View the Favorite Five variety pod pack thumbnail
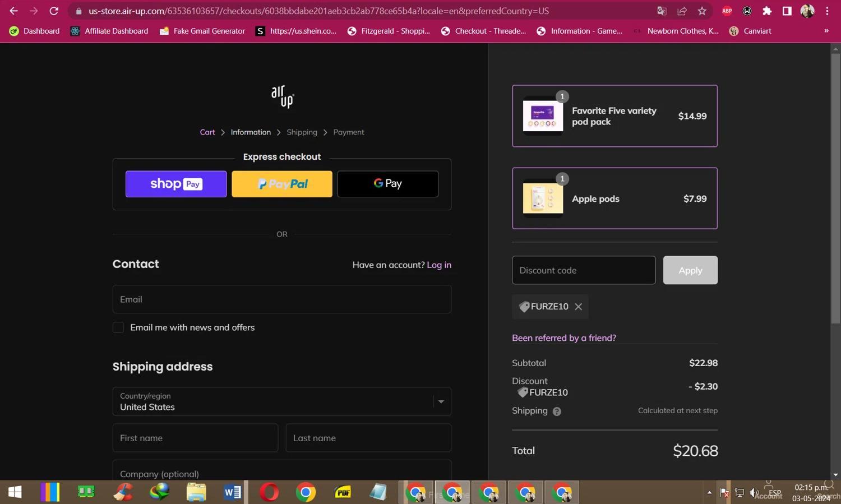The width and height of the screenshot is (841, 504). [543, 116]
